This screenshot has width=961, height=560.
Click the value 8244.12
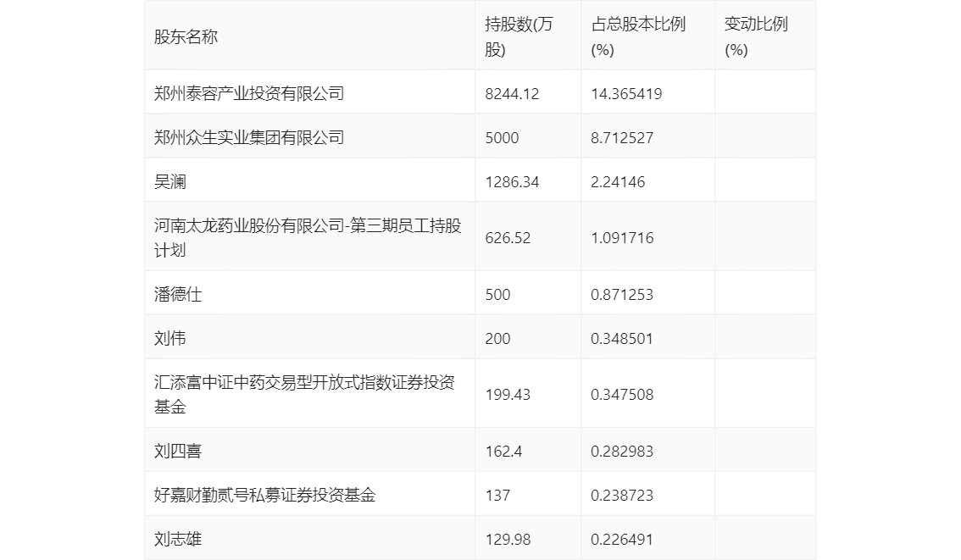pyautogui.click(x=512, y=94)
